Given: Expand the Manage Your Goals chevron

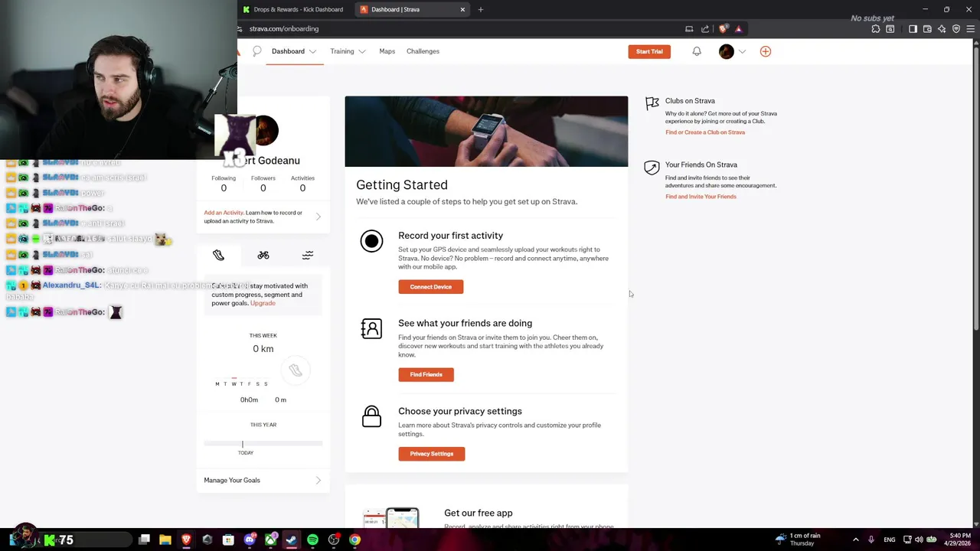Looking at the screenshot, I should pyautogui.click(x=318, y=481).
